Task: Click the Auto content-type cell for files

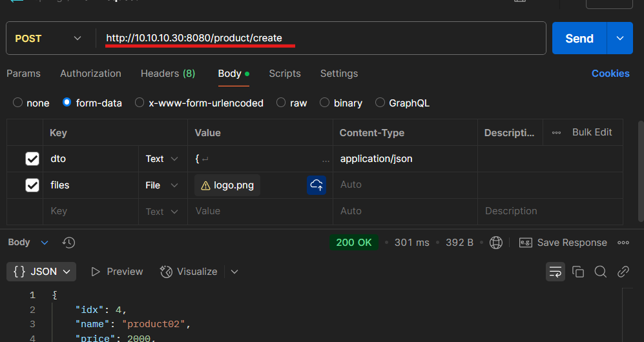Action: click(405, 185)
